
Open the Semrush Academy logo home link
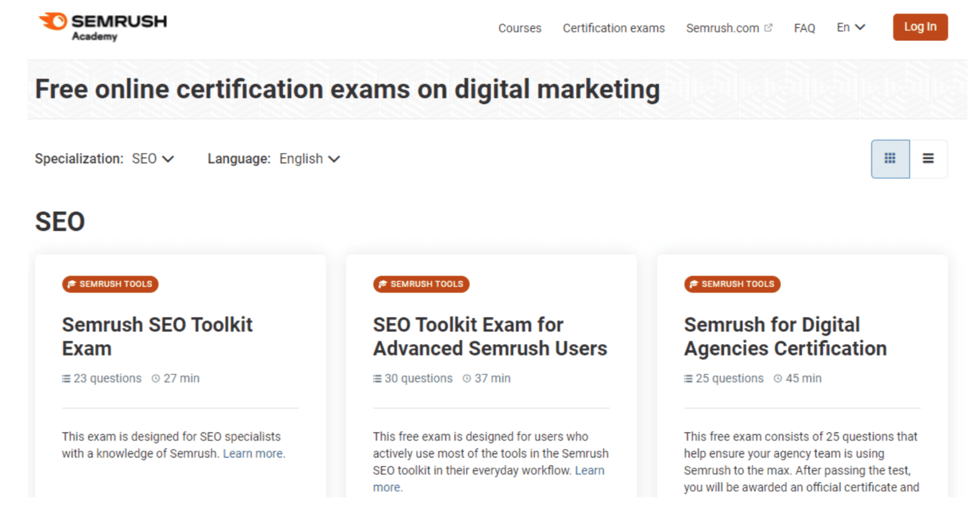[x=103, y=26]
